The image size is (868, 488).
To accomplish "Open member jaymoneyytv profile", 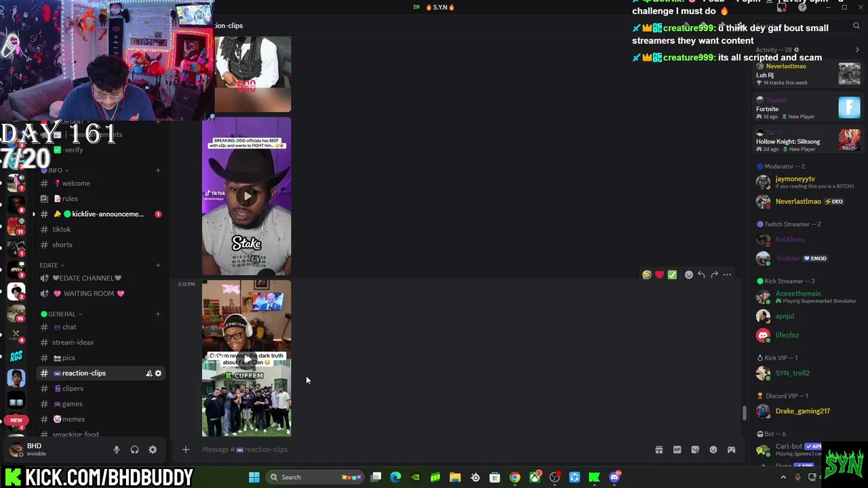I will pos(807,182).
